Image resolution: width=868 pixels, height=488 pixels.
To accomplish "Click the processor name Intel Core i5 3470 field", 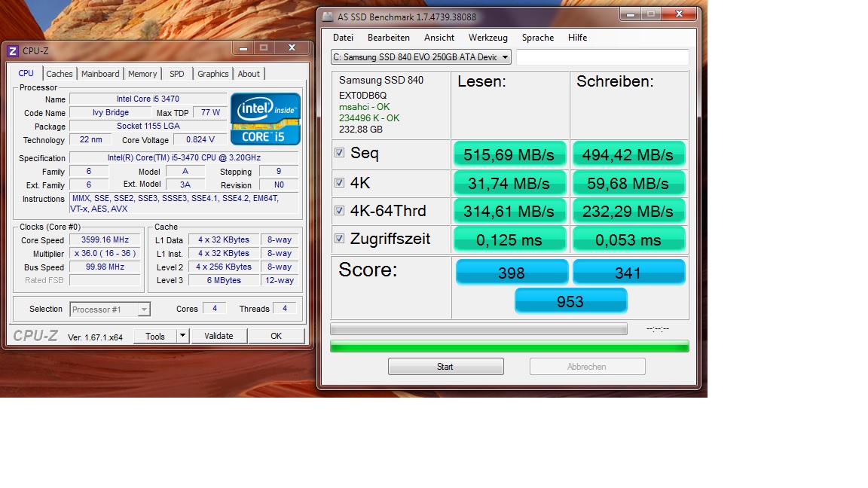I will (x=148, y=99).
